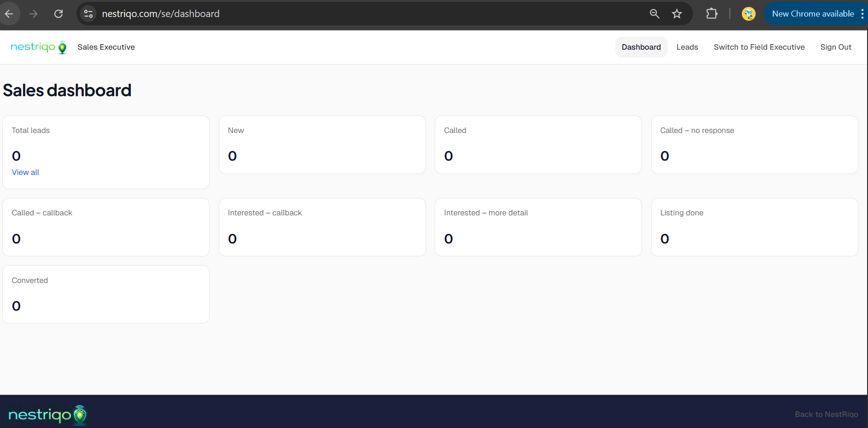
Task: Open site information icon in address bar
Action: tap(88, 14)
